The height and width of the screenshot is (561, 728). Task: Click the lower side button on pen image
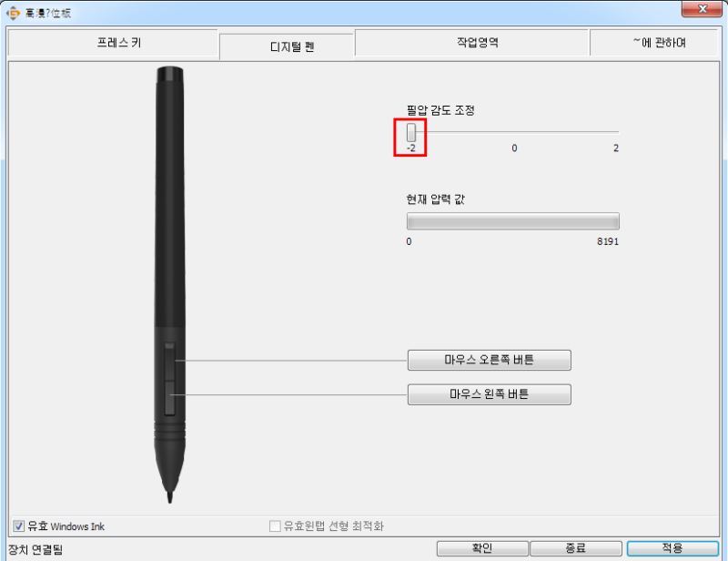(169, 398)
